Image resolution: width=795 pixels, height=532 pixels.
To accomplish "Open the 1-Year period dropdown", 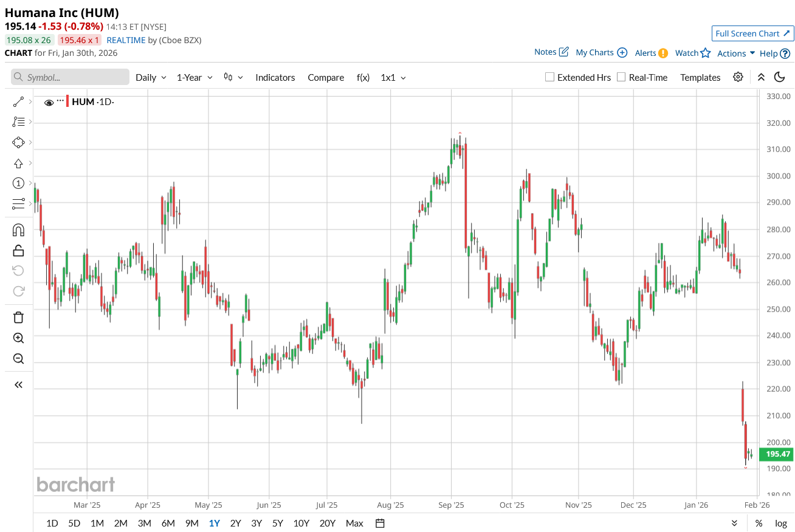I will click(x=194, y=77).
